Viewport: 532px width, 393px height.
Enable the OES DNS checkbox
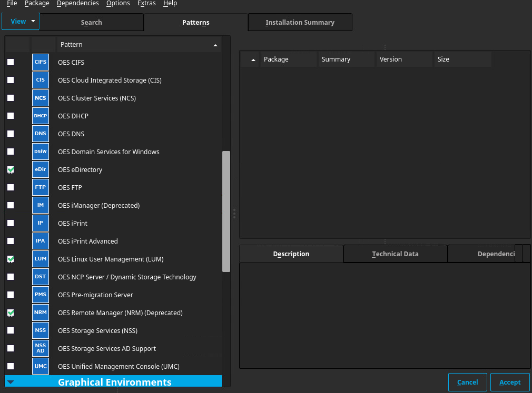[x=11, y=134]
